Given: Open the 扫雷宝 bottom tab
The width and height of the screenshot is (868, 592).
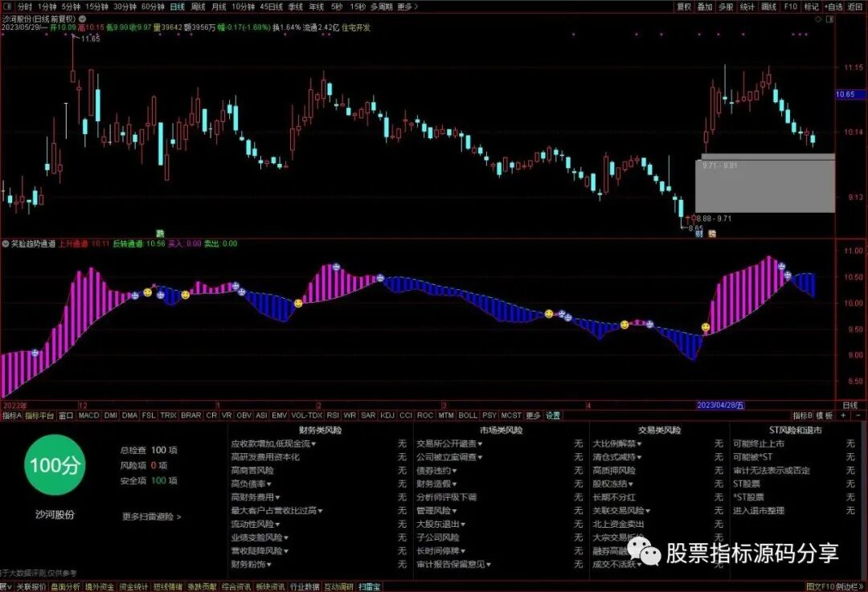Looking at the screenshot, I should pos(369,587).
